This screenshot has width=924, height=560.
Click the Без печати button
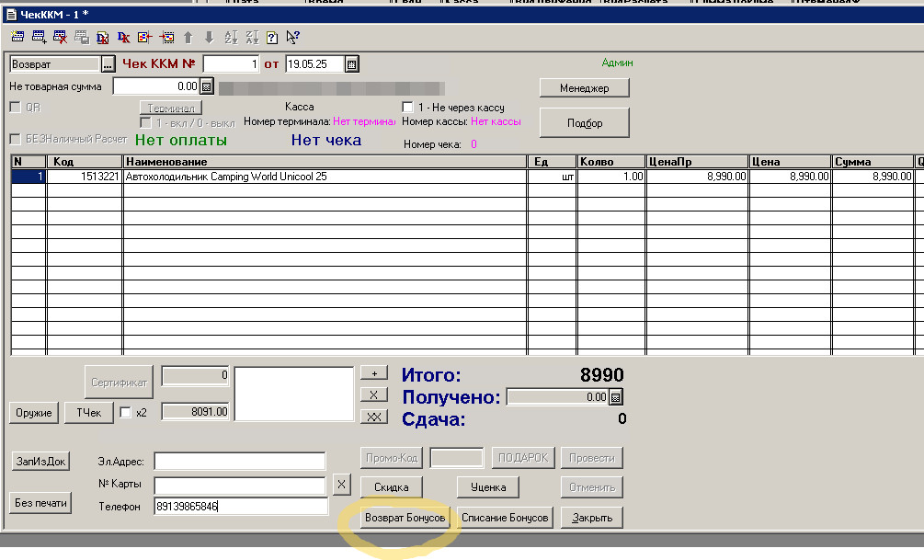click(x=40, y=503)
